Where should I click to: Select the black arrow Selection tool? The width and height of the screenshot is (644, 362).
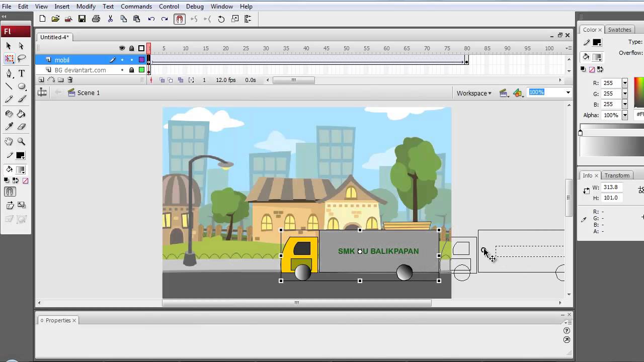pos(9,46)
